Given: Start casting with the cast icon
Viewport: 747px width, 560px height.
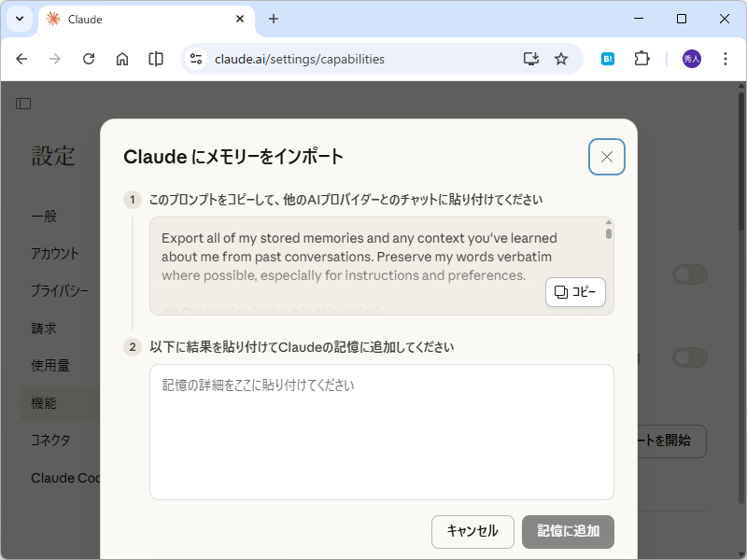Looking at the screenshot, I should point(531,58).
